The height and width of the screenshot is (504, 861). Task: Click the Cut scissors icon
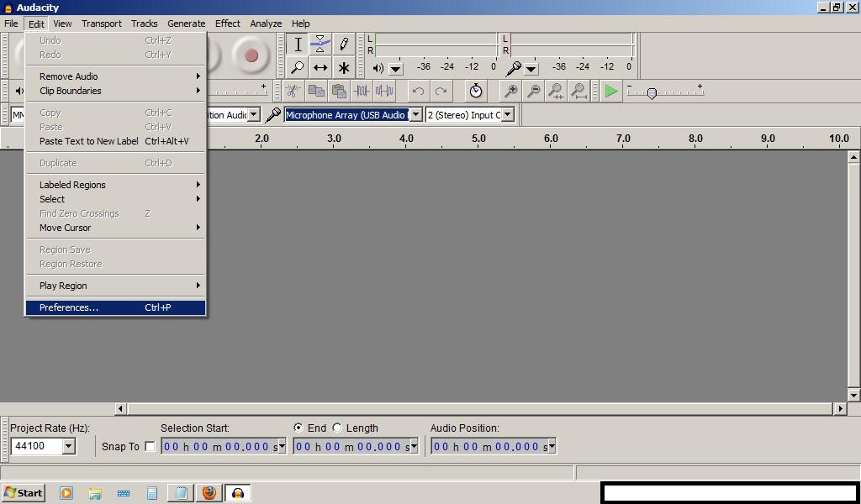[x=293, y=91]
